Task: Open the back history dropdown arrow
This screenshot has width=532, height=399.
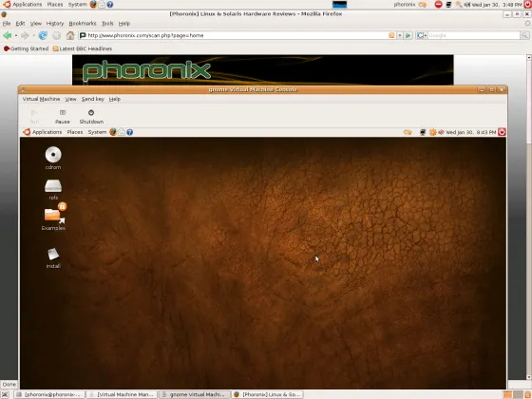Action: [16, 35]
